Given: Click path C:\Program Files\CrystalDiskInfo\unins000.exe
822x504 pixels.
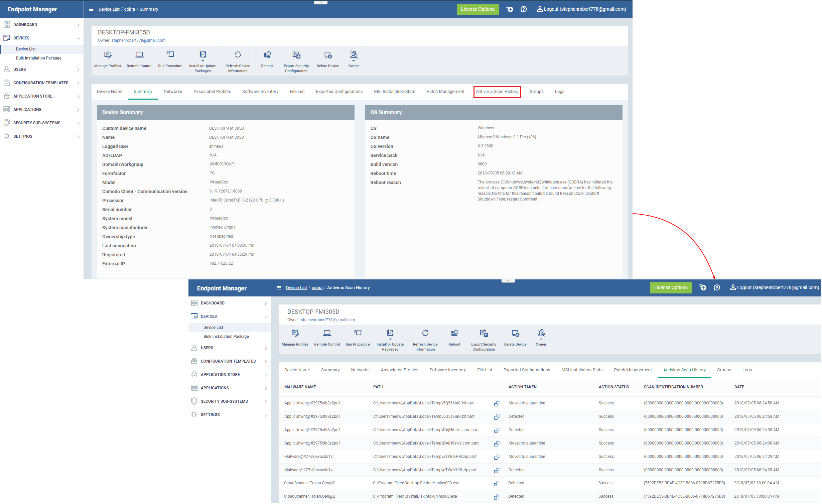Looking at the screenshot, I should point(415,496).
